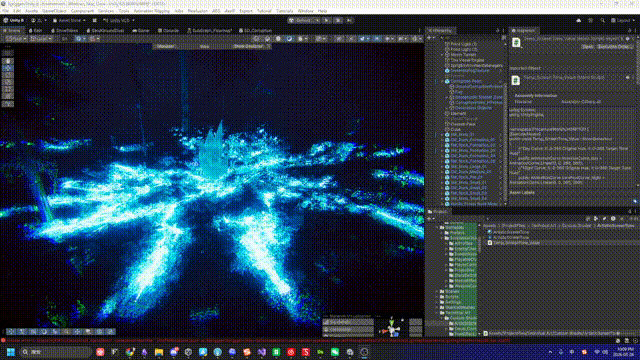Open the Local handle rotation dropdown

(42, 39)
